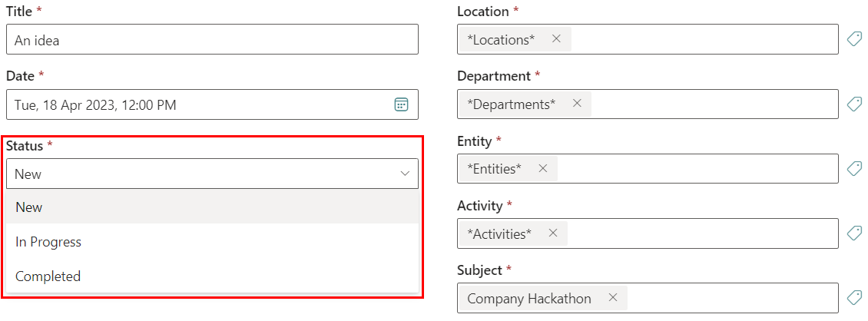
Task: Remove the *Activities* tag with X
Action: [x=552, y=233]
